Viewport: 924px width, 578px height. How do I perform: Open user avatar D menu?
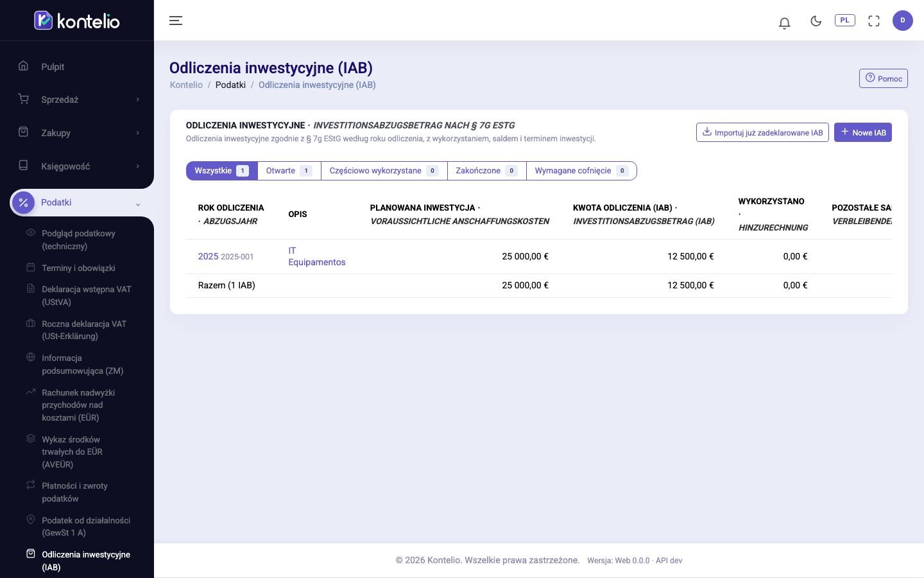(x=903, y=20)
